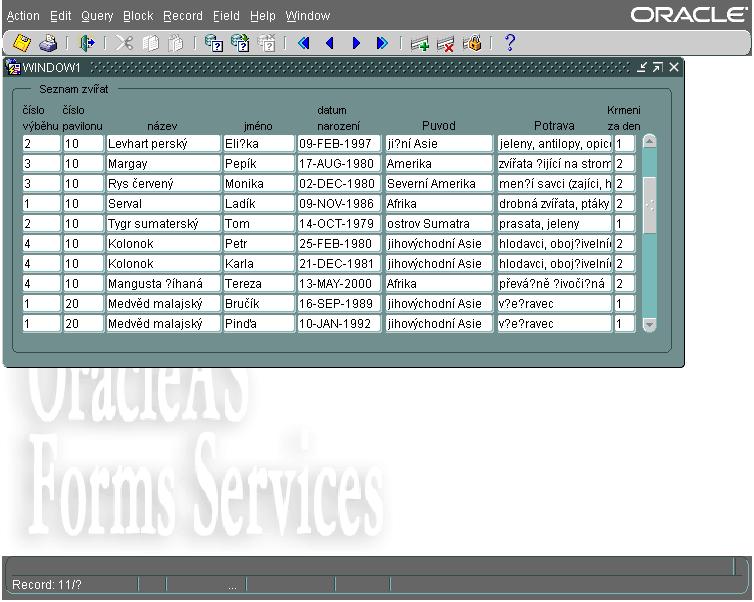Go to the previous record with single left arrow
Viewport: 754px width, 602px height.
click(x=329, y=43)
